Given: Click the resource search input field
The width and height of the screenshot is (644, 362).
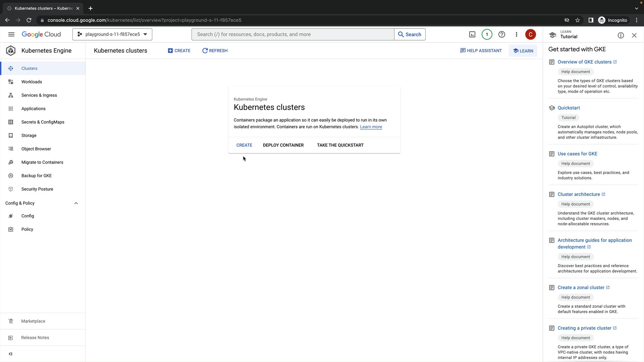Looking at the screenshot, I should [x=292, y=35].
